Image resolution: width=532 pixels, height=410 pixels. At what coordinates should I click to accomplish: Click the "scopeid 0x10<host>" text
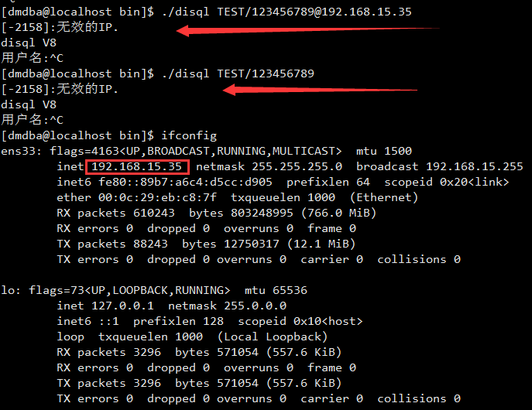[300, 321]
